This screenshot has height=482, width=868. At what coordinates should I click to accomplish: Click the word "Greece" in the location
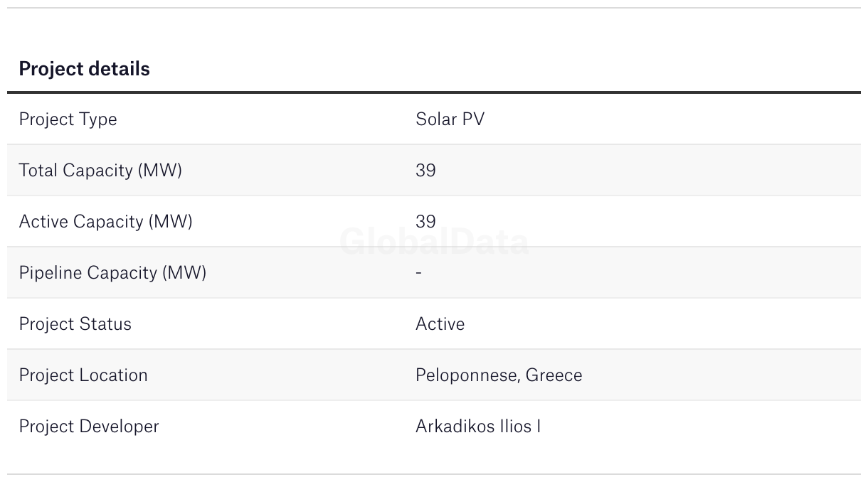(x=554, y=375)
